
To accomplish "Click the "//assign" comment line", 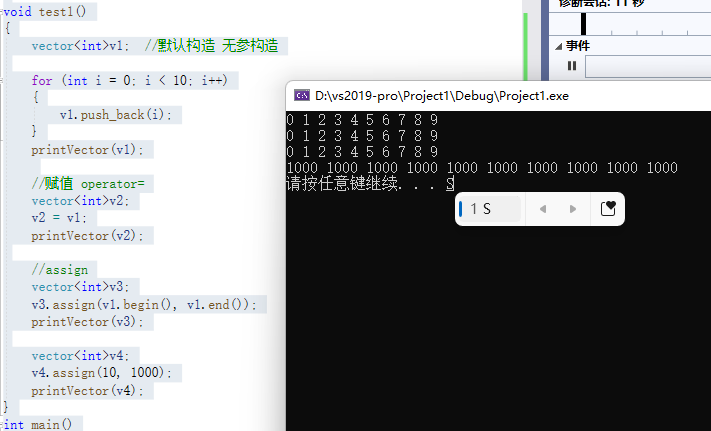I will (x=60, y=270).
